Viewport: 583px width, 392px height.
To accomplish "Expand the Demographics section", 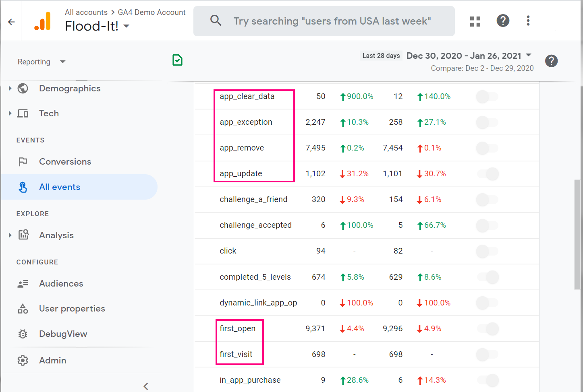I will pyautogui.click(x=10, y=89).
